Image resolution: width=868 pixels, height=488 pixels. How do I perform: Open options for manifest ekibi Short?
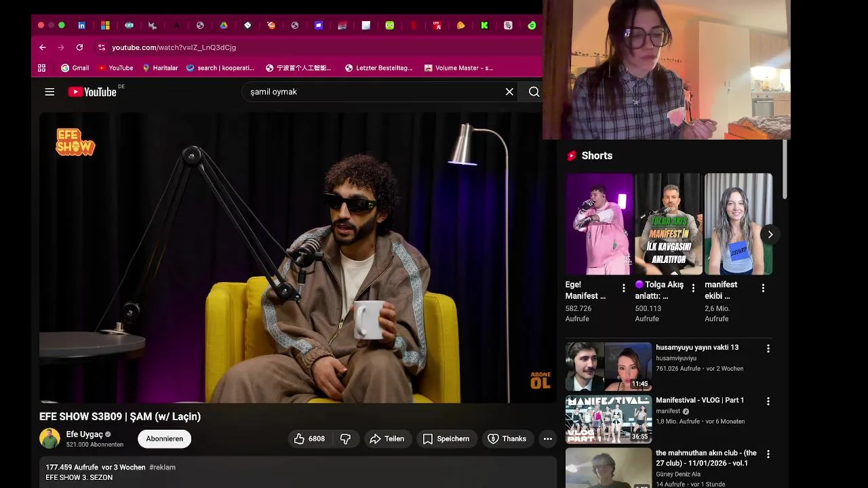tap(763, 288)
